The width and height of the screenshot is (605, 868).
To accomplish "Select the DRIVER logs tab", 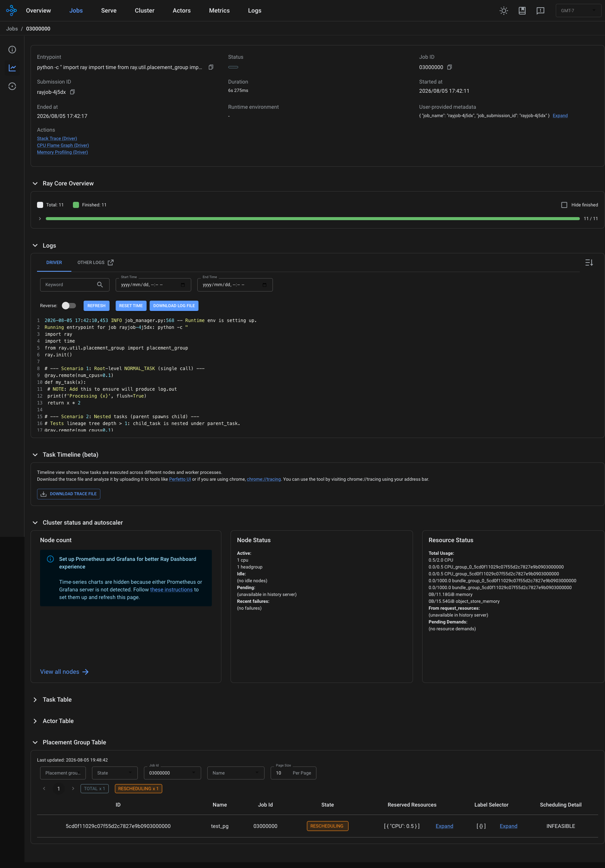I will [54, 262].
